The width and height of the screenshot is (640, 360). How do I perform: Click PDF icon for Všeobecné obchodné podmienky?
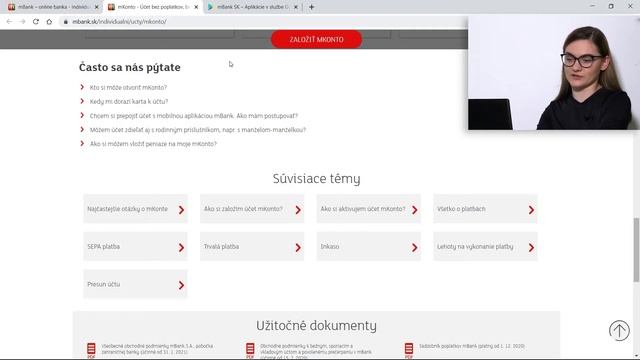[91, 350]
